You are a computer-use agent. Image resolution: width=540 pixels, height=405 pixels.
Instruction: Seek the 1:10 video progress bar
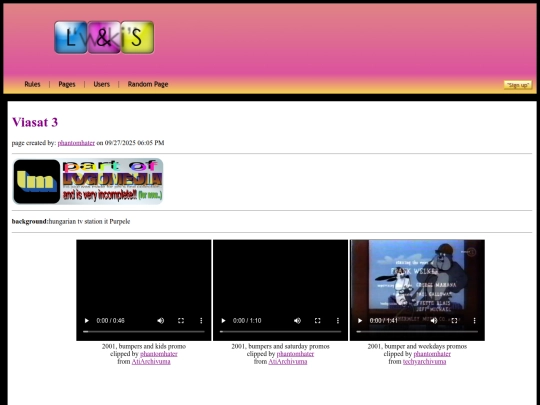[280, 332]
